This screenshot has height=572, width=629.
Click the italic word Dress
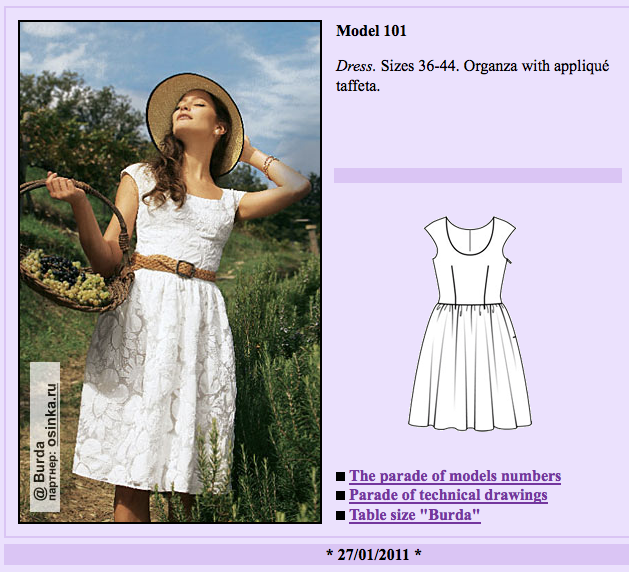tap(355, 66)
